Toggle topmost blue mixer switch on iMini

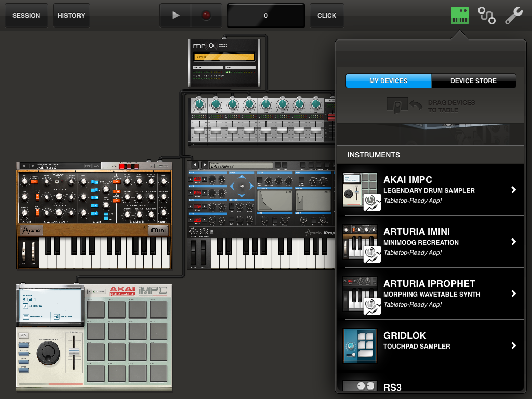coord(95,182)
